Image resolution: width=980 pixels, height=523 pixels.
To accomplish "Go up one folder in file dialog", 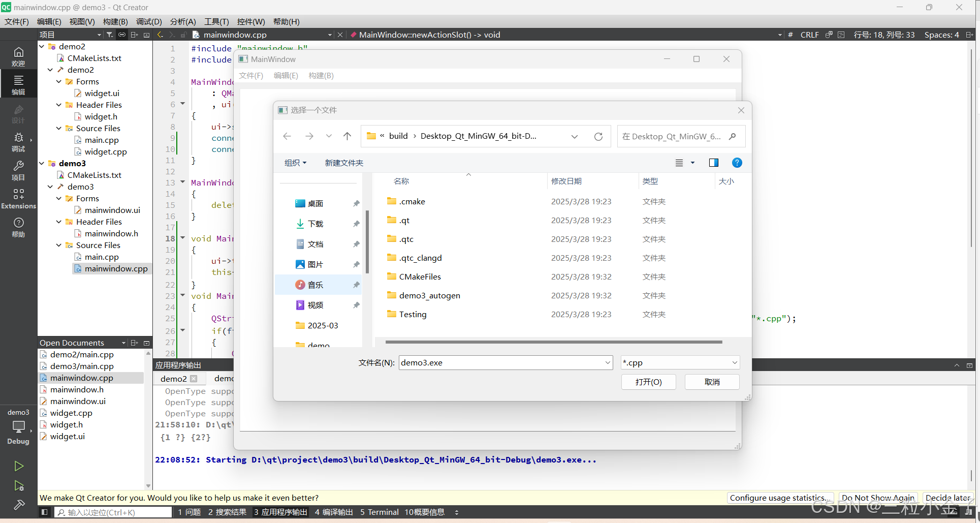I will 347,136.
